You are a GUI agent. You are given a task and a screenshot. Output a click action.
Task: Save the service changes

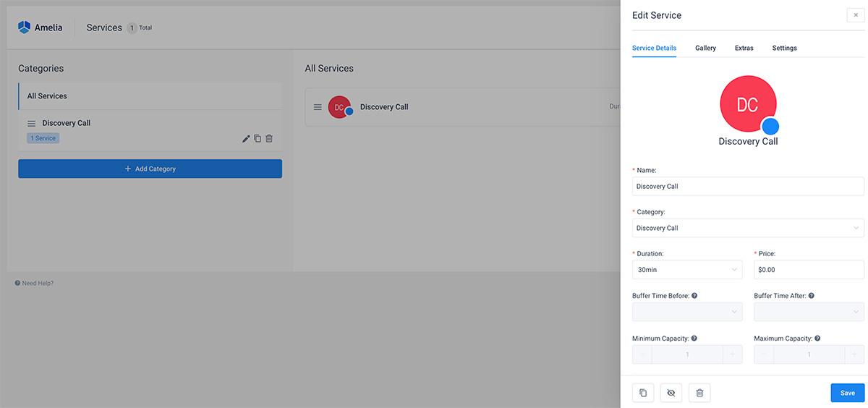847,393
